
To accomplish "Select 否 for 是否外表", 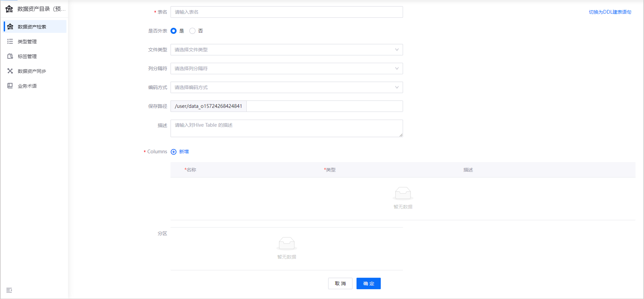I will 192,31.
